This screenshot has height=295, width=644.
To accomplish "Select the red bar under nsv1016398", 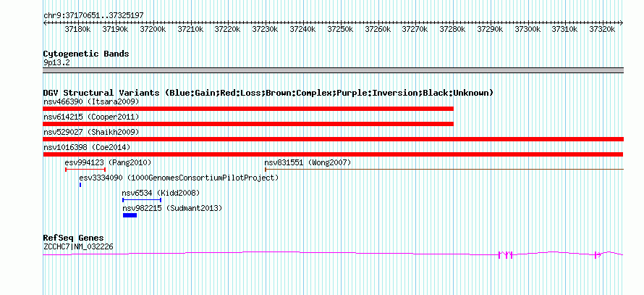I will (x=333, y=154).
